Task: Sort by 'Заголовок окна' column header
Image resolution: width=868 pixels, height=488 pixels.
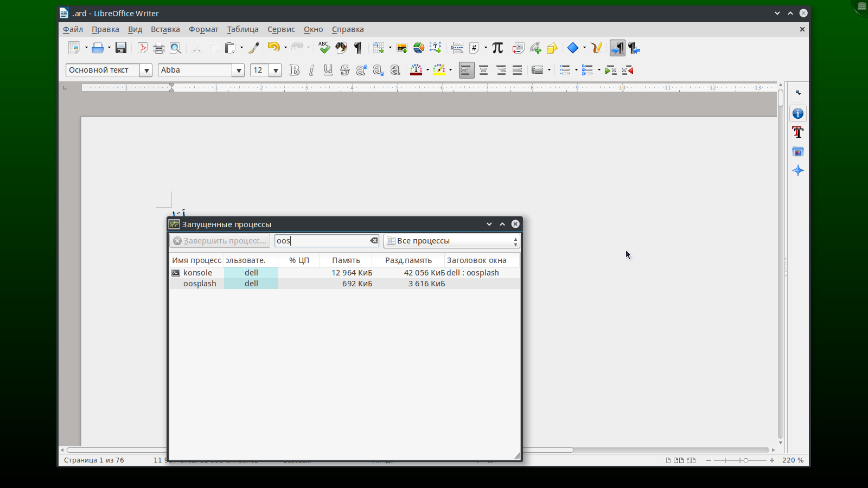Action: [x=482, y=260]
